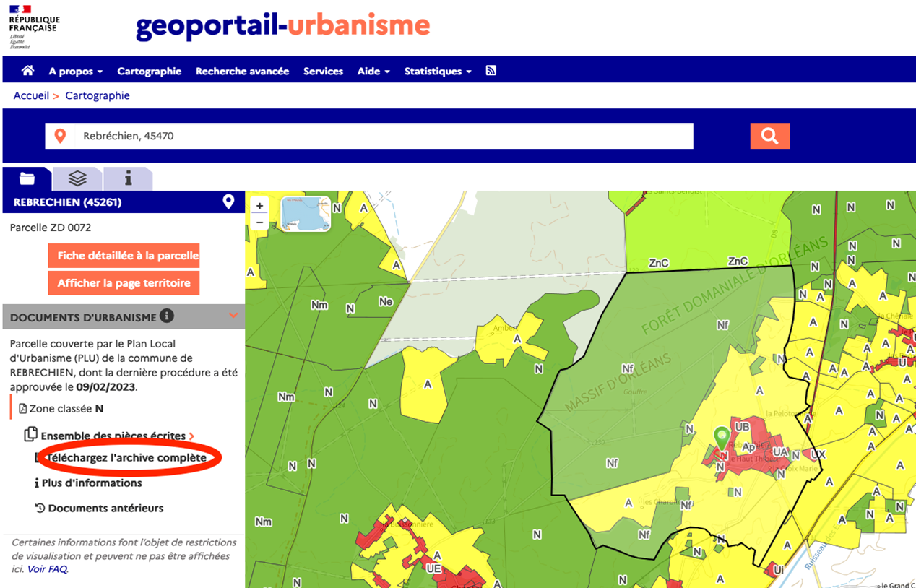Click the Parcelle ZD 0072 text

[x=51, y=228]
